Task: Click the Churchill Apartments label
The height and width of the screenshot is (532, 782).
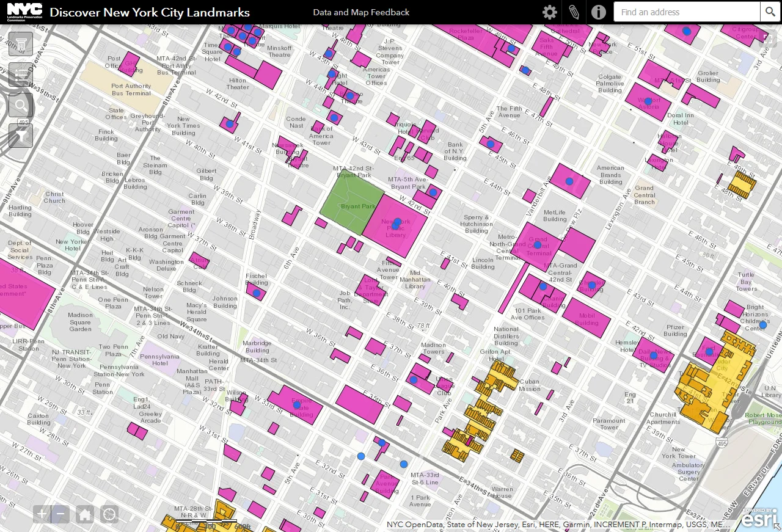Action: pyautogui.click(x=663, y=418)
